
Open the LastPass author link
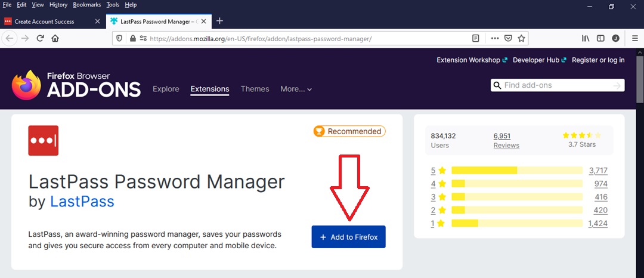tap(82, 202)
